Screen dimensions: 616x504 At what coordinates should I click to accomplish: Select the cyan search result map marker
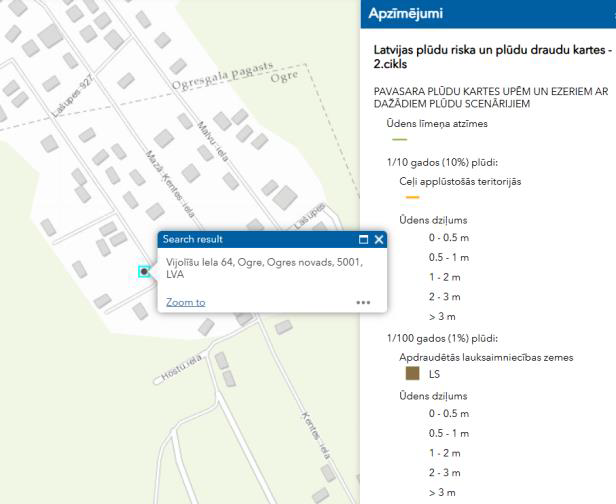(x=144, y=271)
